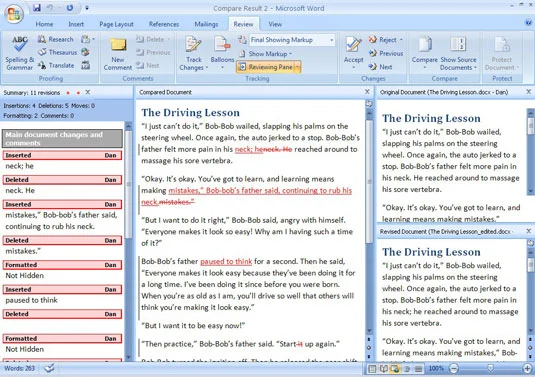
Task: Select the Review tab
Action: point(243,24)
